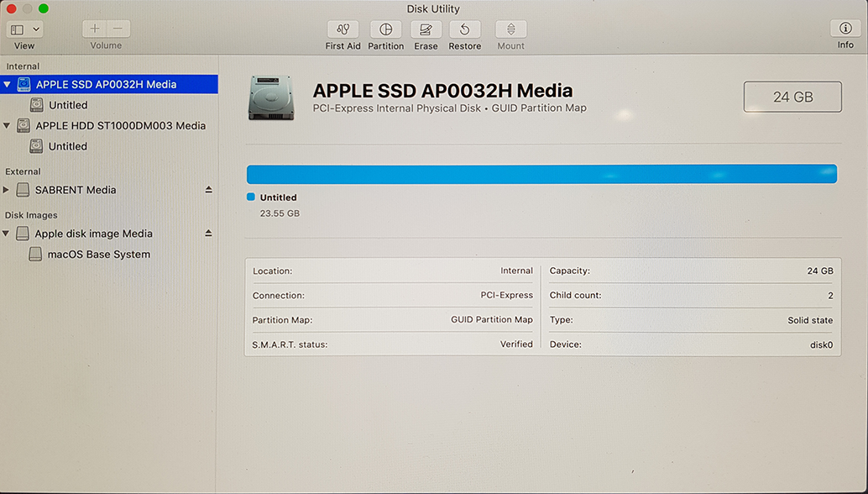868x494 pixels.
Task: Add a volume with the plus button
Action: click(95, 29)
